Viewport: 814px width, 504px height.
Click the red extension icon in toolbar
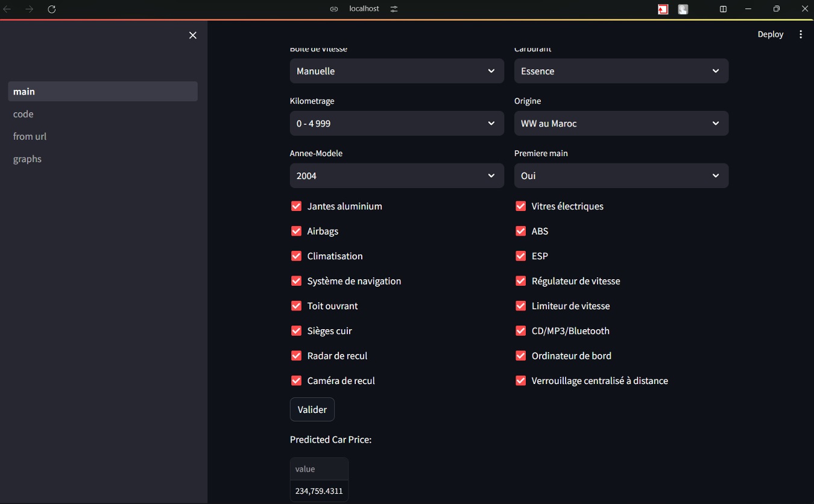(x=663, y=9)
